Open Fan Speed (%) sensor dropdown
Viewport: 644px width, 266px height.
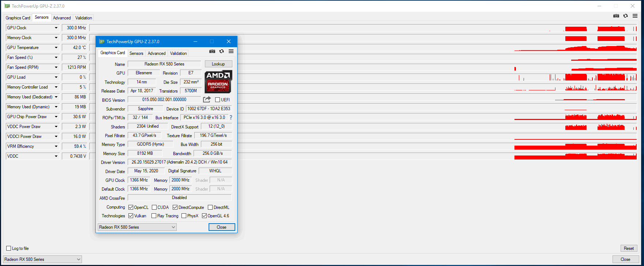click(56, 57)
